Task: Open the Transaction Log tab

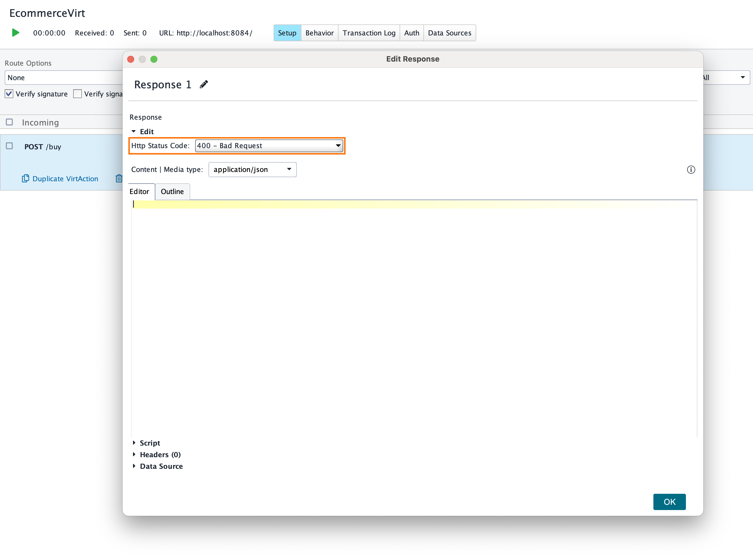Action: (x=369, y=33)
